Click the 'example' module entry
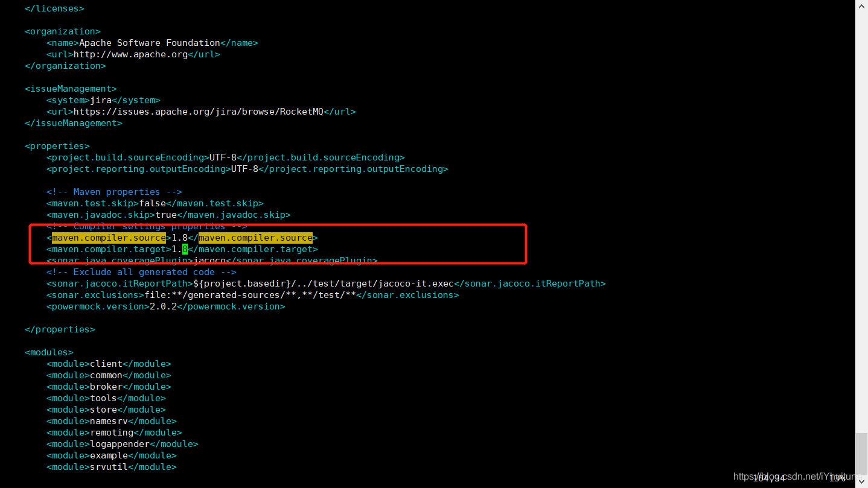 [112, 455]
